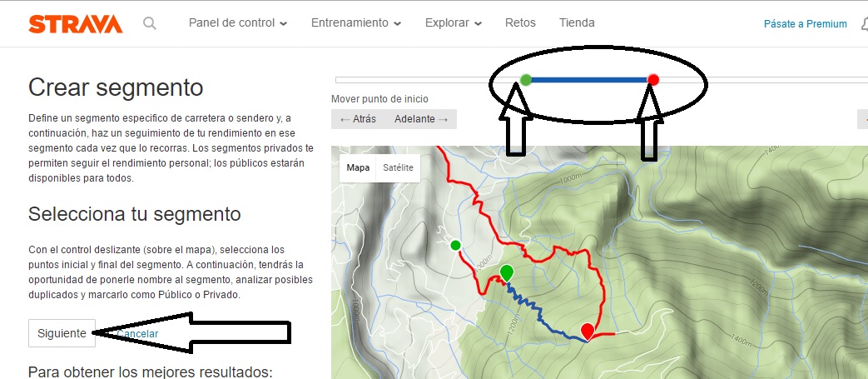Click the Selecciona tu segmento heading
The image size is (868, 379).
point(135,214)
